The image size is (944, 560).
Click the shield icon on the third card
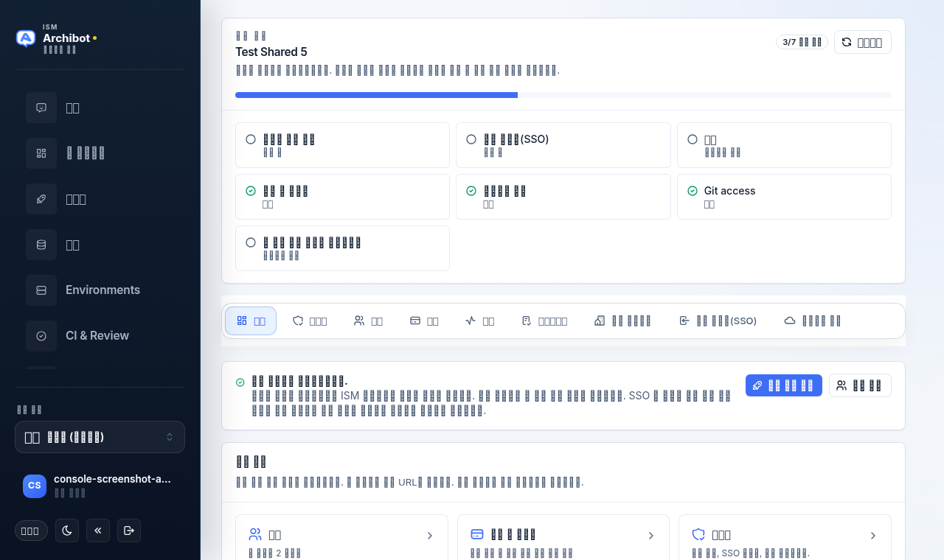point(698,534)
